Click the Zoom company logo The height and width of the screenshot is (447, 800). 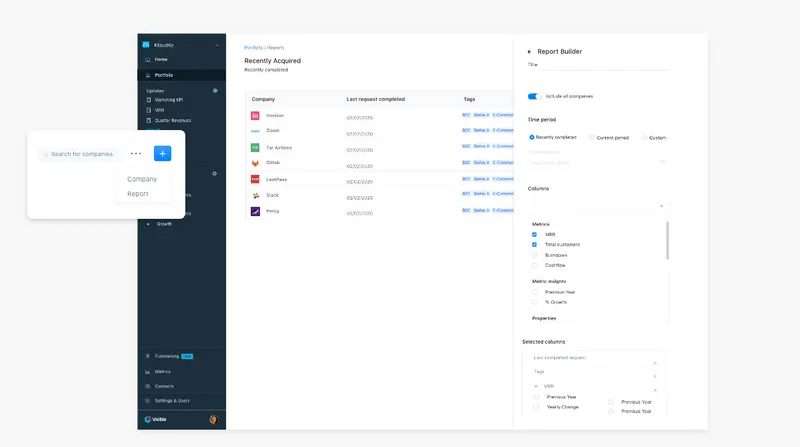tap(255, 131)
